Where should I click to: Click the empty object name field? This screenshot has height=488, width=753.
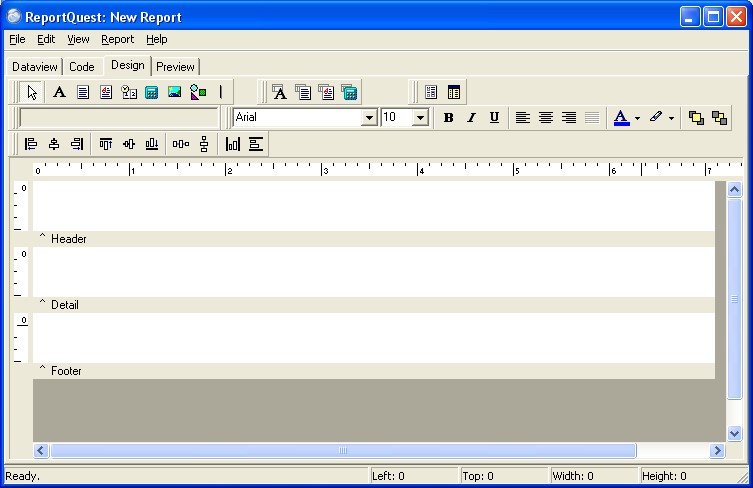click(x=119, y=118)
